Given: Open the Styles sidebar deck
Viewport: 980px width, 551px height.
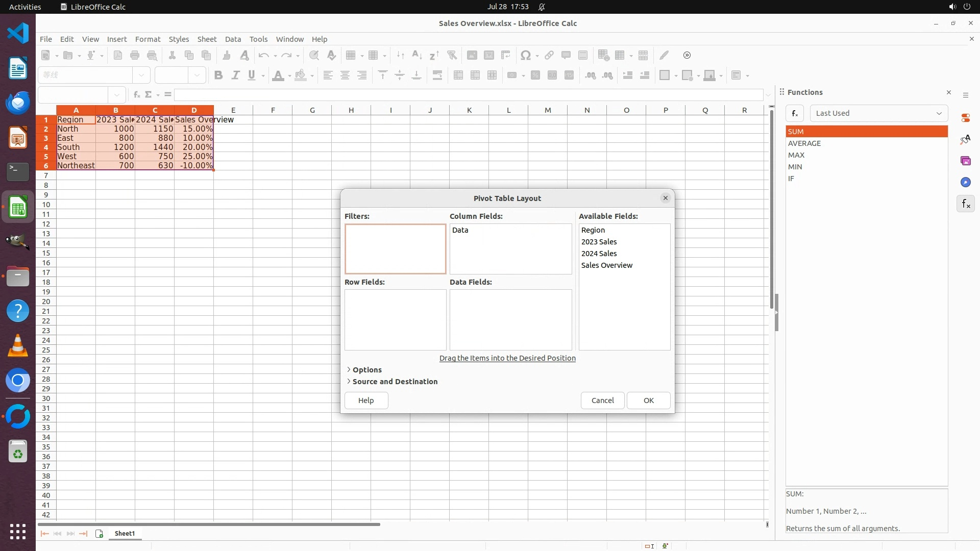Looking at the screenshot, I should [965, 139].
